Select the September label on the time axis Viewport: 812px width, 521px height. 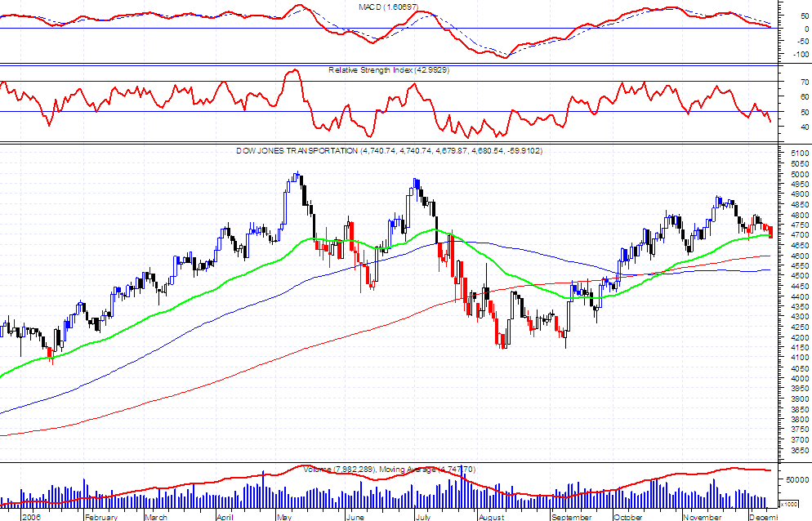coord(571,517)
